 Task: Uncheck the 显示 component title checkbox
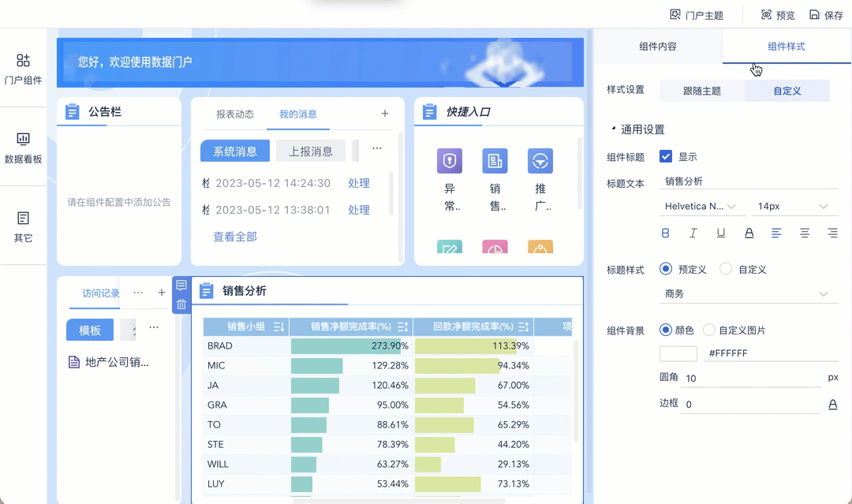[x=666, y=156]
